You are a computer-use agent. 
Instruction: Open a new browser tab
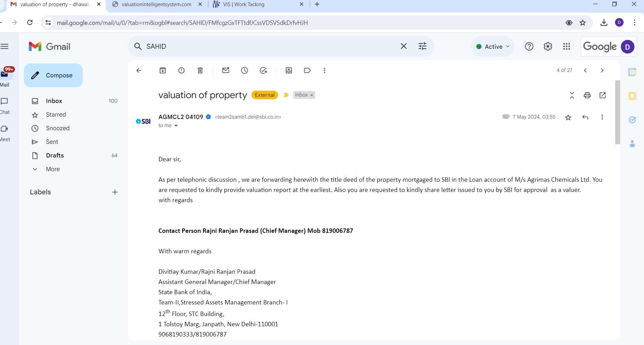[x=317, y=4]
